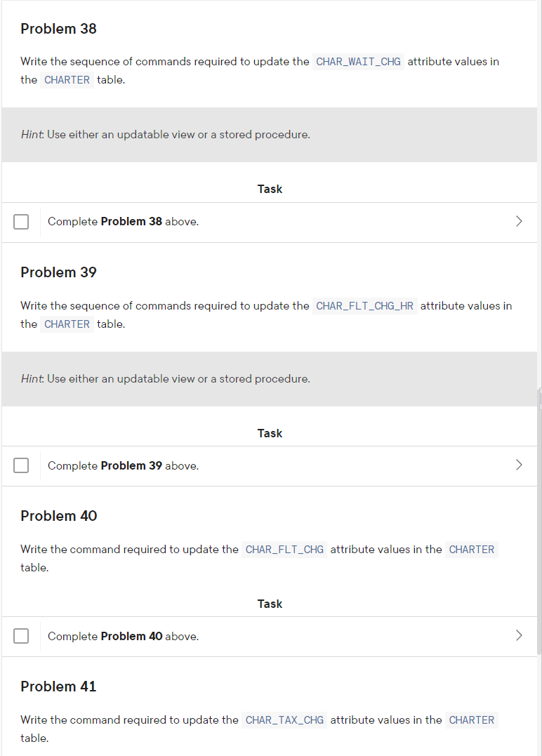Expand the Problem 39 task chevron
This screenshot has height=756, width=542.
coord(519,465)
